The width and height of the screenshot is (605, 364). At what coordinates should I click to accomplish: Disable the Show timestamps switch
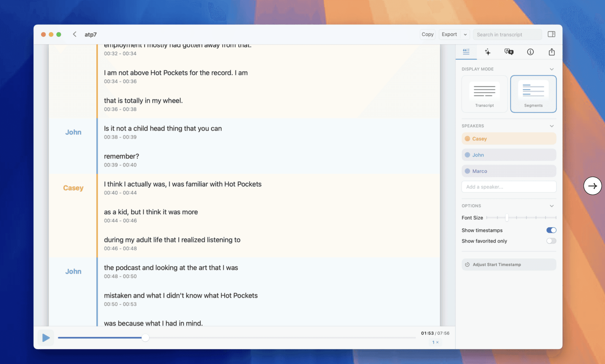[551, 230]
